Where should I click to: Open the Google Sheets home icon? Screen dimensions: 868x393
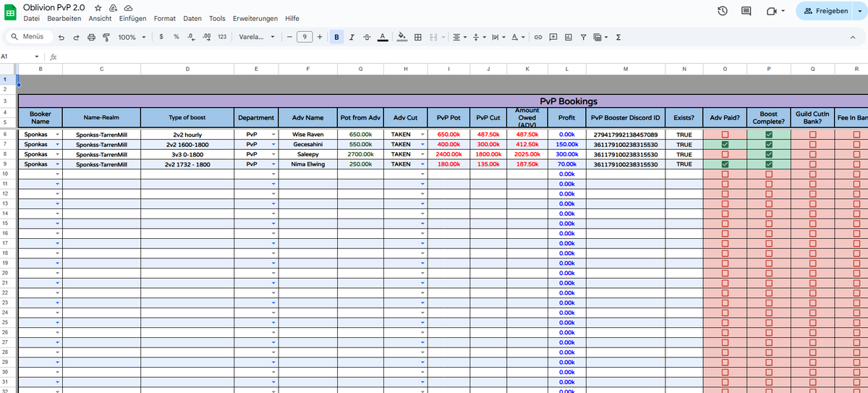tap(12, 12)
